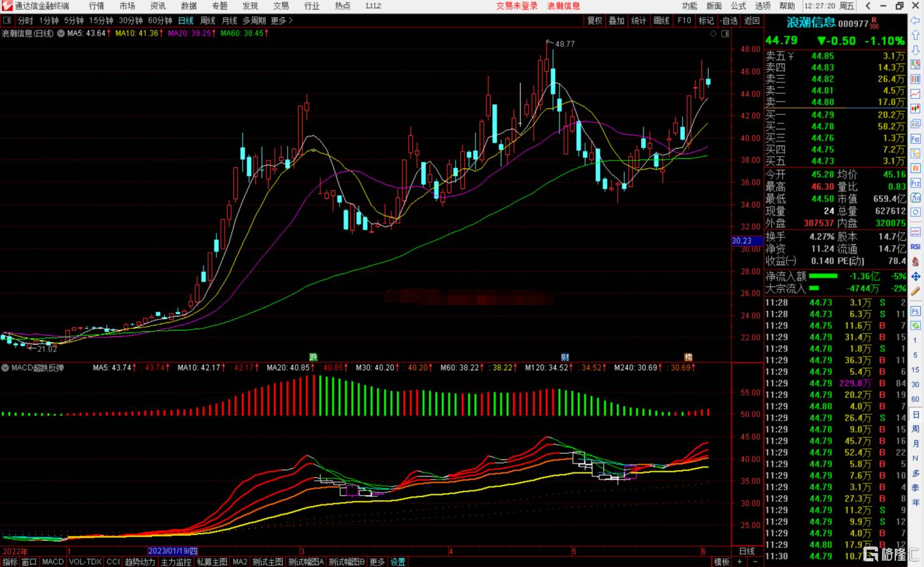Open 模板 template menu at bottom

(x=722, y=562)
